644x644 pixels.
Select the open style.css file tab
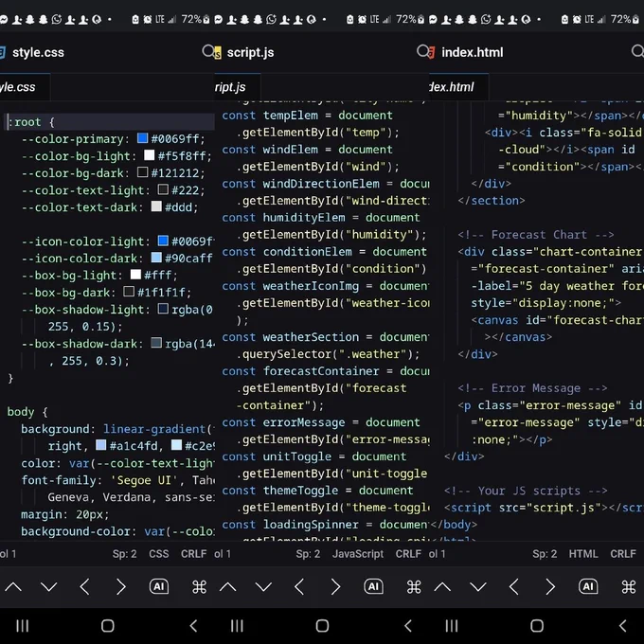[x=25, y=87]
